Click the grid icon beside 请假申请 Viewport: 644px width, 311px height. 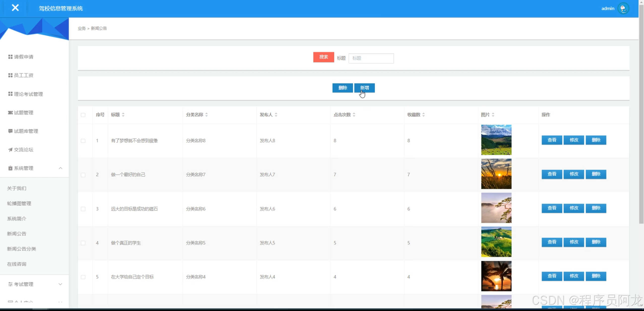(x=10, y=57)
